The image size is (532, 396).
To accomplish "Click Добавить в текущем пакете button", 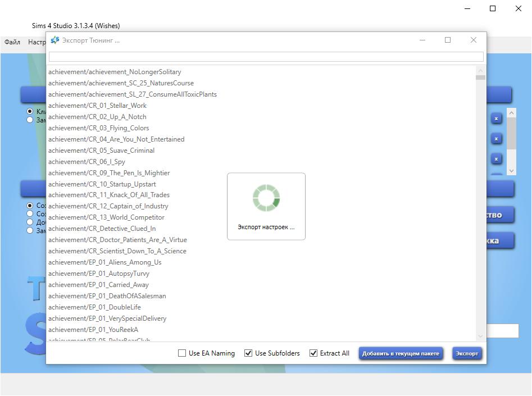I will (x=401, y=353).
